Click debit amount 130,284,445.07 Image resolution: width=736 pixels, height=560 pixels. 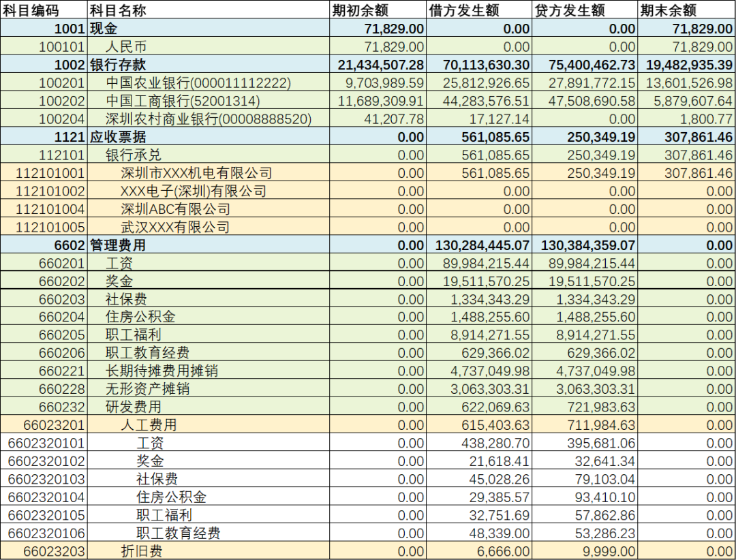(x=479, y=245)
